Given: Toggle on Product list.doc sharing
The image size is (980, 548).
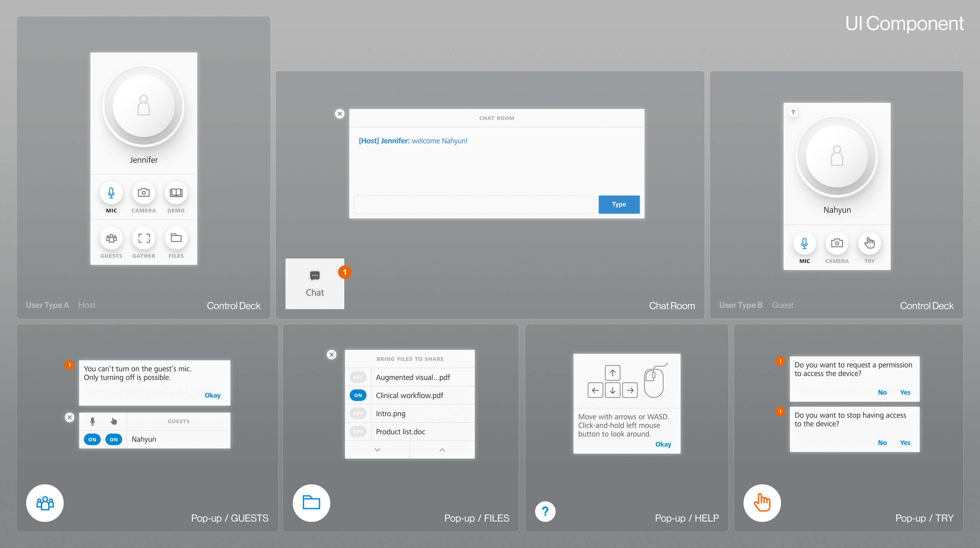Looking at the screenshot, I should (358, 432).
